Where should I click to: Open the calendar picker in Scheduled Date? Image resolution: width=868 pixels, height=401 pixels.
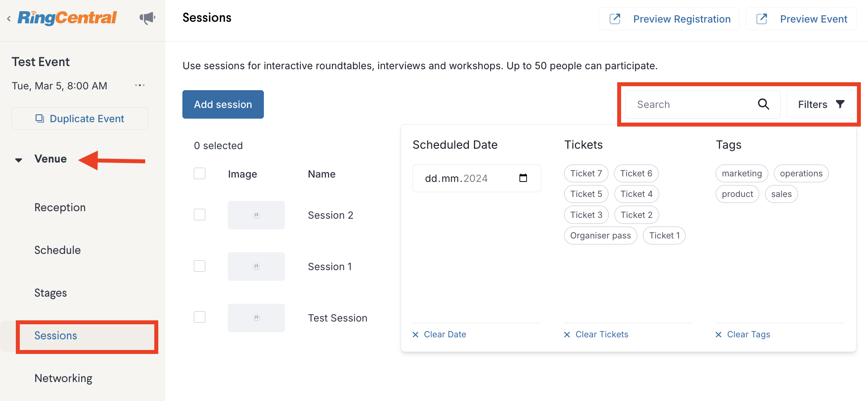pos(523,178)
